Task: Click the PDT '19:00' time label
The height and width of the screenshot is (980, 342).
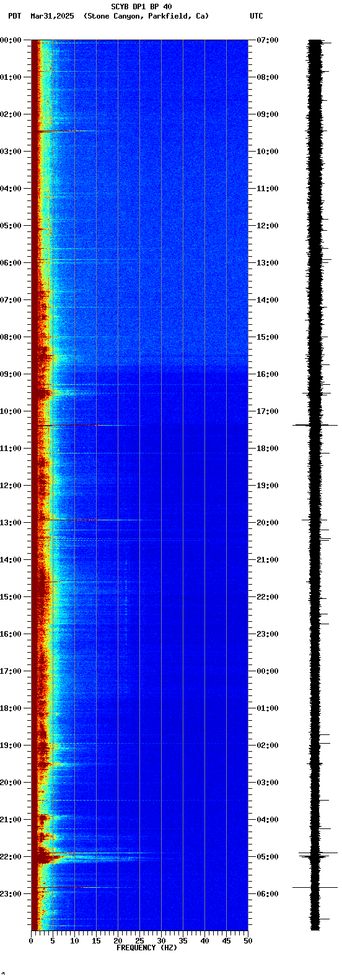Action: (11, 746)
